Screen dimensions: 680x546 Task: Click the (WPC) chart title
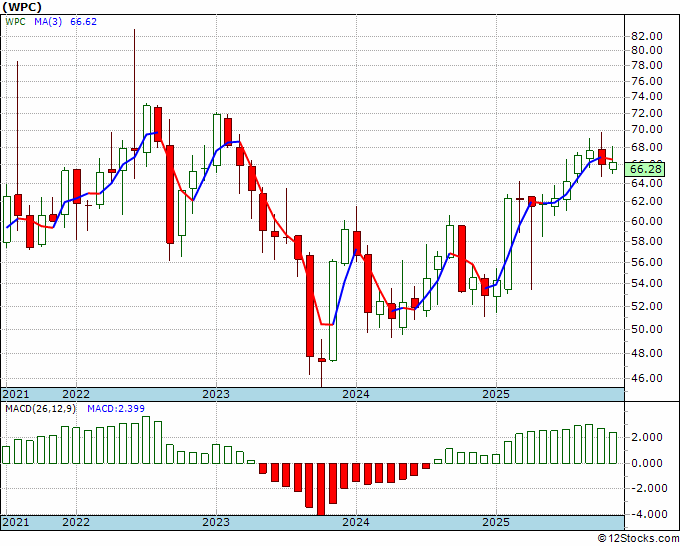[x=22, y=7]
